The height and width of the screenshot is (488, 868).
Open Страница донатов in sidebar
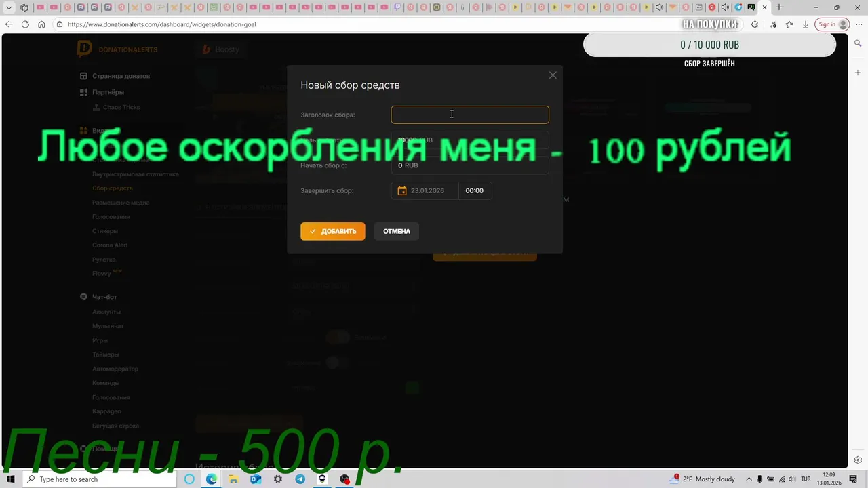click(121, 76)
